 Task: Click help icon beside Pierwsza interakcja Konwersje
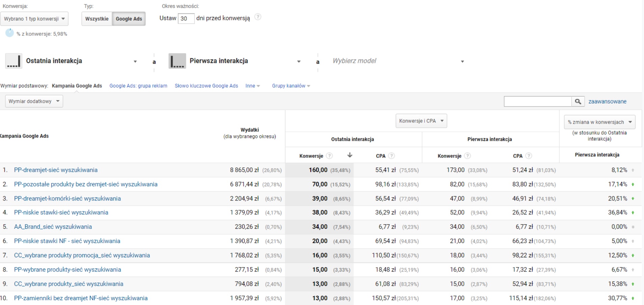pyautogui.click(x=467, y=156)
